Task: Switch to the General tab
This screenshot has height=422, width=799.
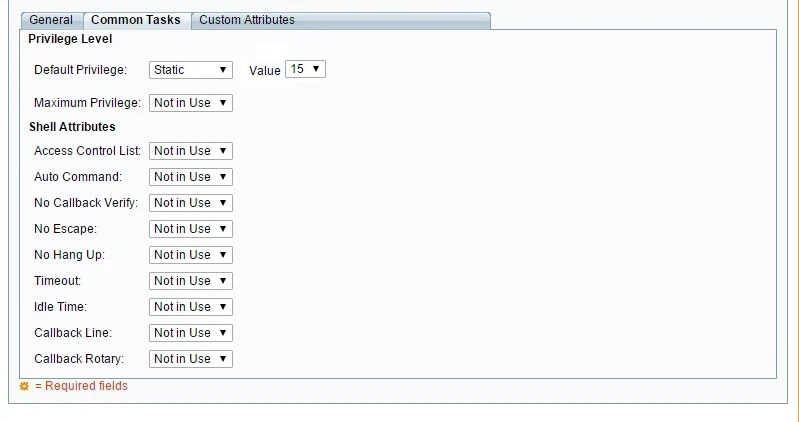Action: (x=51, y=20)
